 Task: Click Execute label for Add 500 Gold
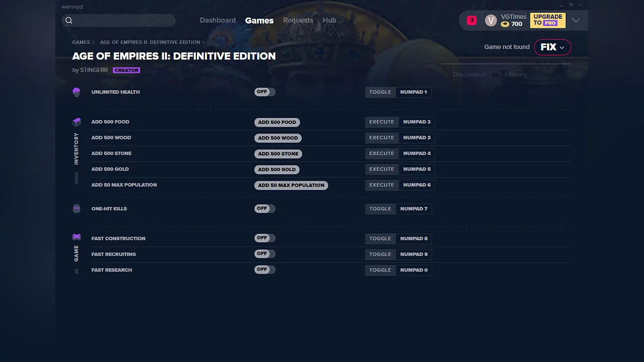(x=382, y=169)
